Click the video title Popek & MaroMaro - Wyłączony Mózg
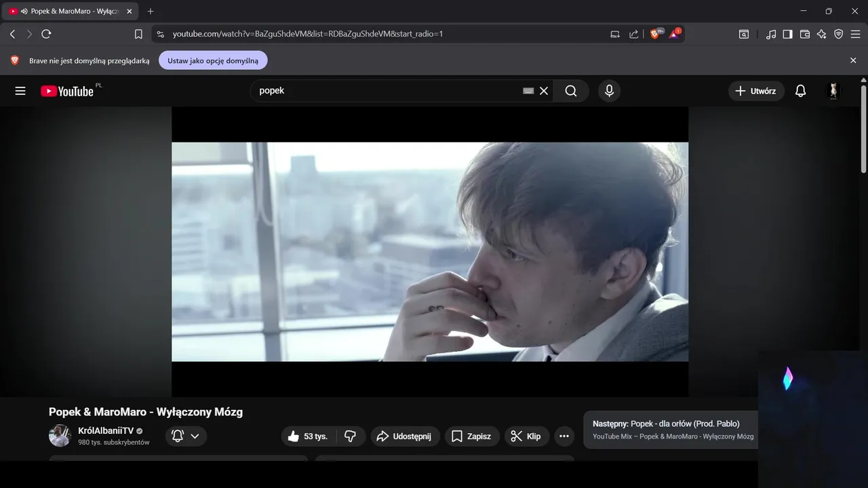Screen dimensions: 868x488 (x=146, y=411)
